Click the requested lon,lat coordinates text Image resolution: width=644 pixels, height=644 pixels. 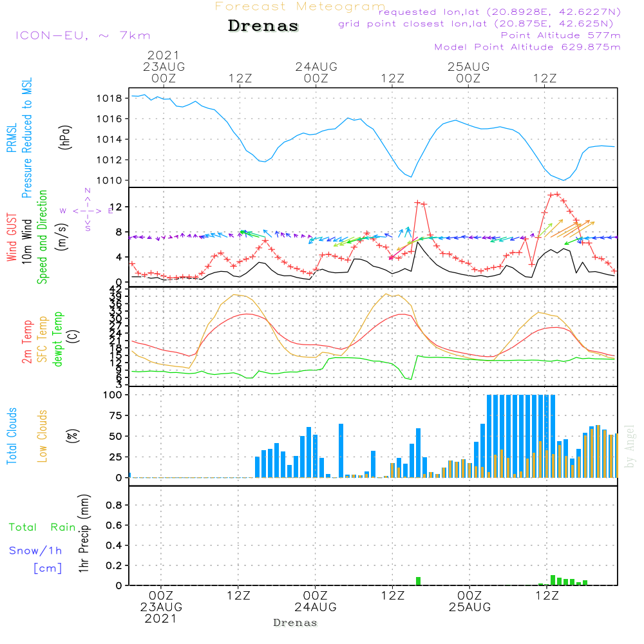point(500,12)
